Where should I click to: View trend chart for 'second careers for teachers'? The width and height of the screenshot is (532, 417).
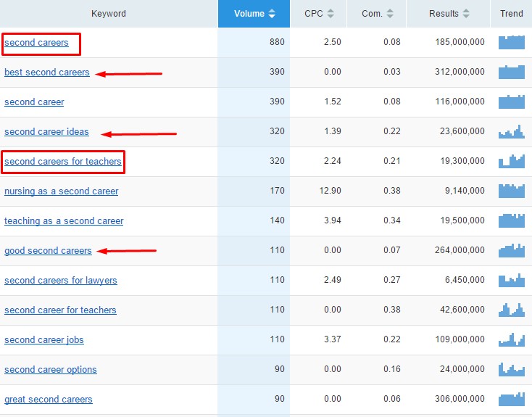pyautogui.click(x=511, y=161)
